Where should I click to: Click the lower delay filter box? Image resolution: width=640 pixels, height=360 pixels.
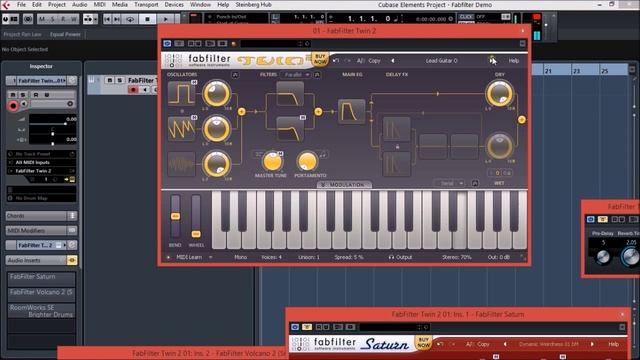(x=396, y=164)
